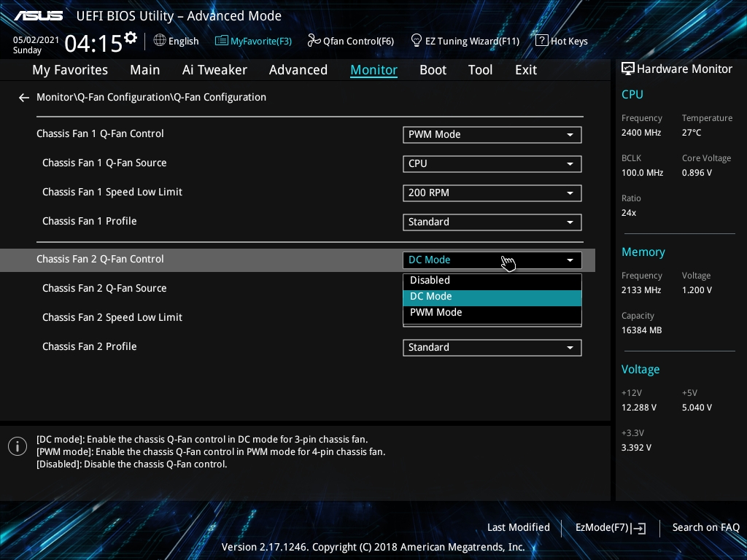Click the 04:15 clock display
This screenshot has width=747, height=560.
93,44
